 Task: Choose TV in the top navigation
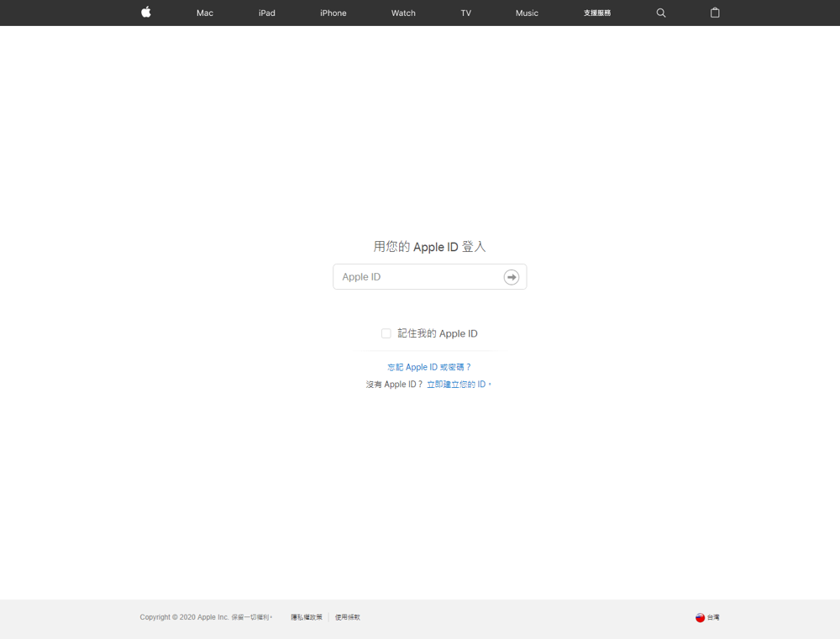tap(466, 13)
